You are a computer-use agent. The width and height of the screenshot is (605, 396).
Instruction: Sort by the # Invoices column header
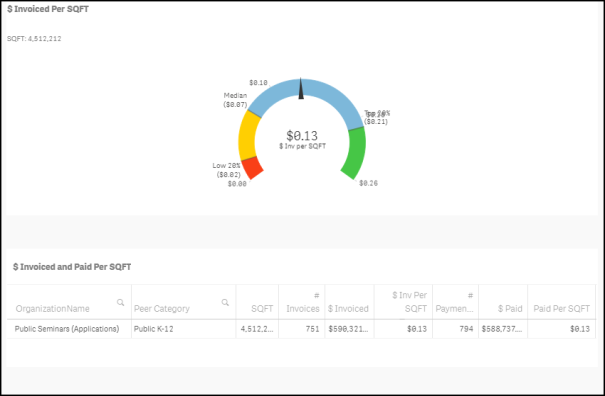302,302
